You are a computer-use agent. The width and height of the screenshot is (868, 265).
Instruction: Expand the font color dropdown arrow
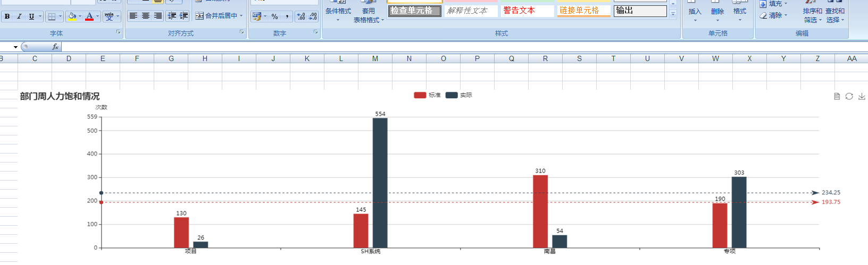pyautogui.click(x=97, y=16)
